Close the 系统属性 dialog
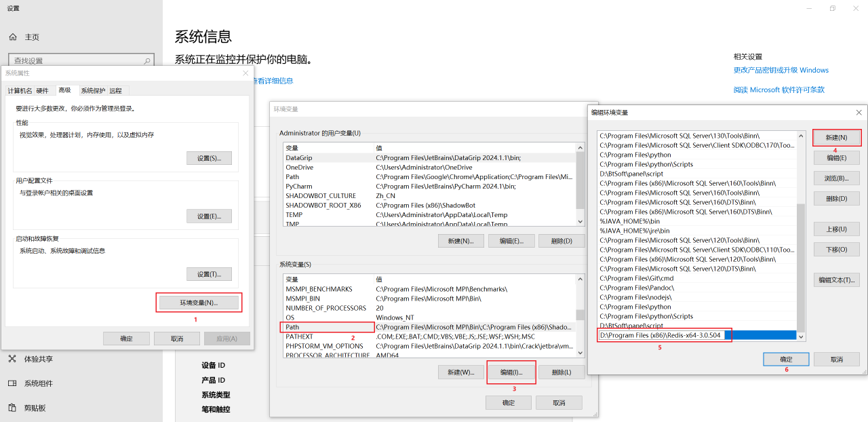 point(245,73)
